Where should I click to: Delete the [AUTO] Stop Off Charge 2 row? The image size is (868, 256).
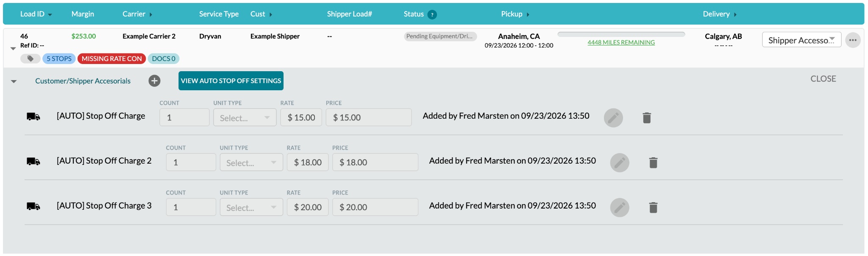(x=653, y=163)
